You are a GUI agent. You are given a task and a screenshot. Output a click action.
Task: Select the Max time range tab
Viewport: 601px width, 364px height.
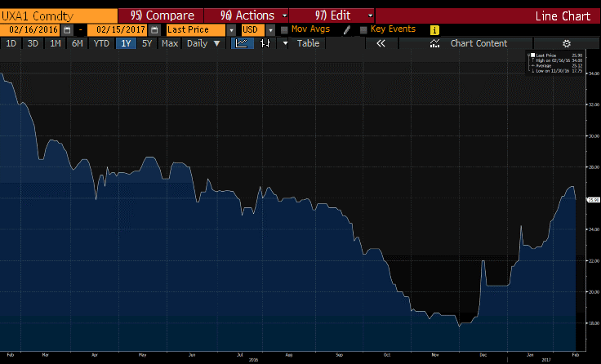(x=170, y=43)
